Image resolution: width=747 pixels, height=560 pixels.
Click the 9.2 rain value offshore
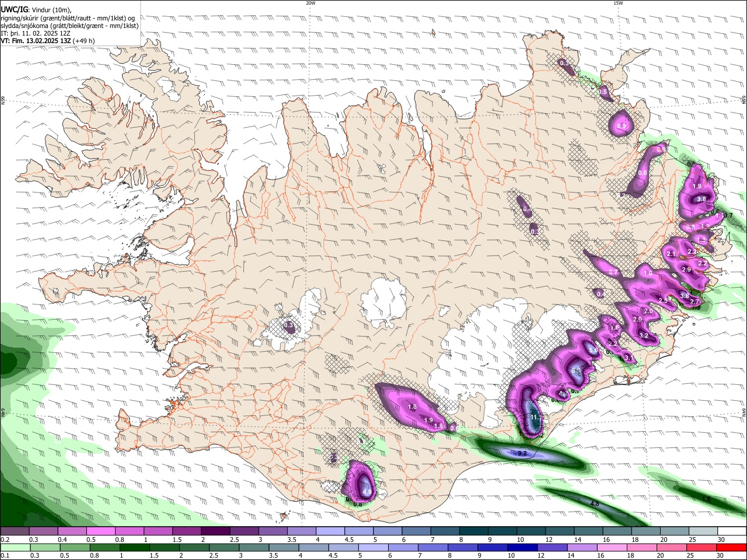coord(523,453)
